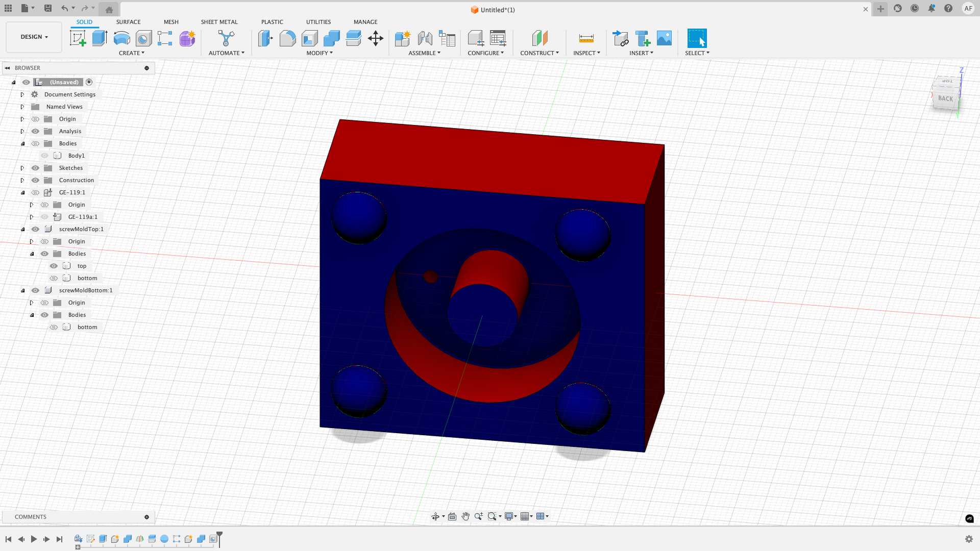The height and width of the screenshot is (551, 980).
Task: Open the ASSEMBLE menu
Action: click(x=424, y=53)
